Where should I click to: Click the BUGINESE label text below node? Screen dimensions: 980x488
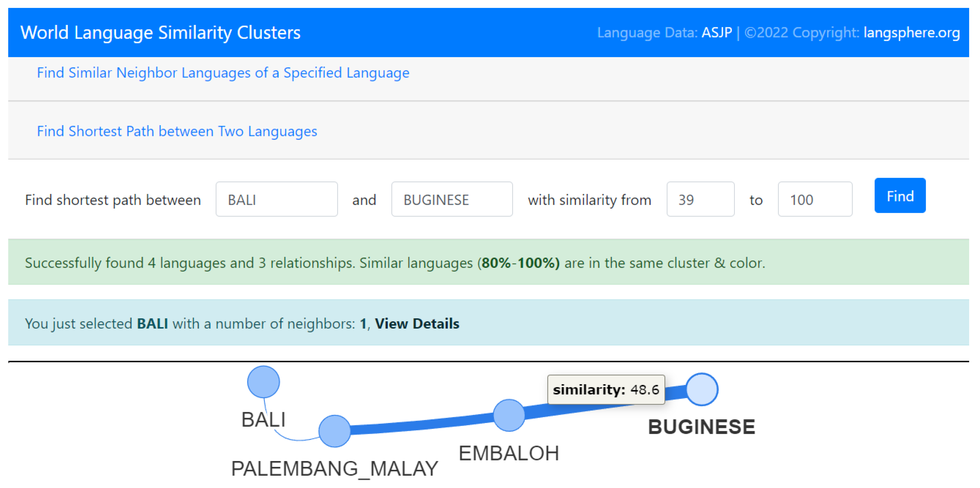pos(702,426)
